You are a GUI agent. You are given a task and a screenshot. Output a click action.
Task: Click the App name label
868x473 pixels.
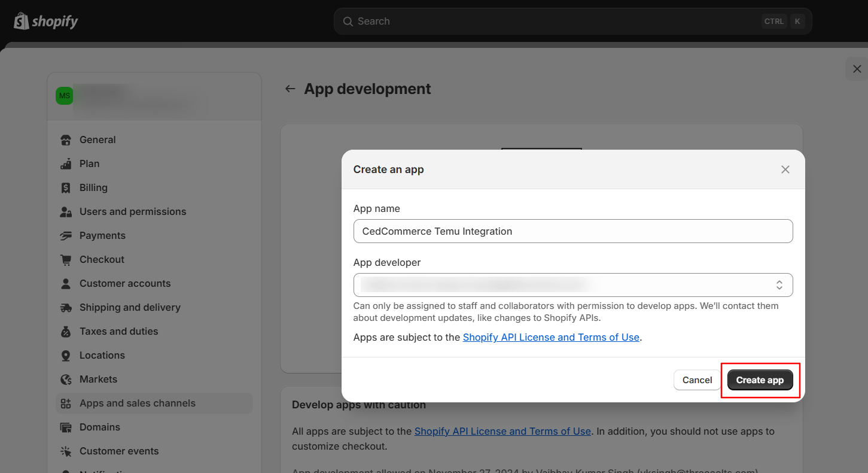[377, 208]
